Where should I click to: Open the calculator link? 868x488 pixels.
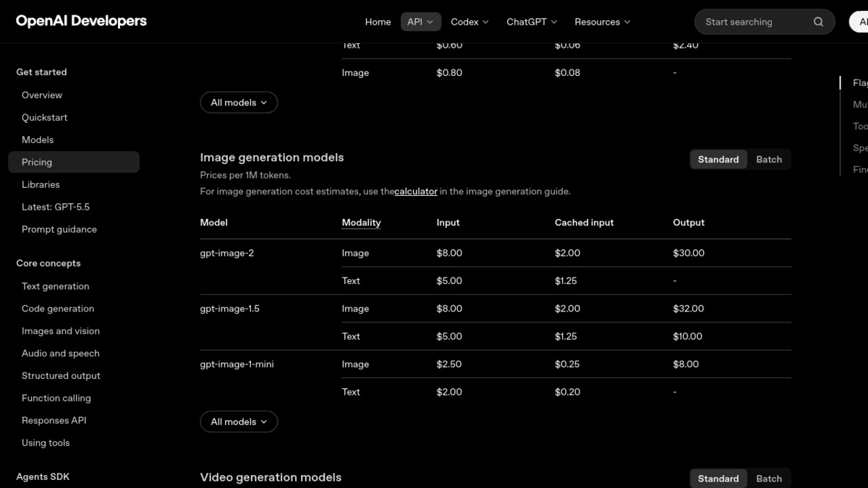point(416,192)
